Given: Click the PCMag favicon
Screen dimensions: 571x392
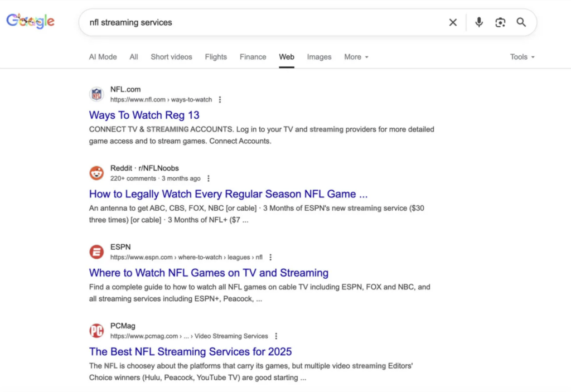Looking at the screenshot, I should point(96,331).
